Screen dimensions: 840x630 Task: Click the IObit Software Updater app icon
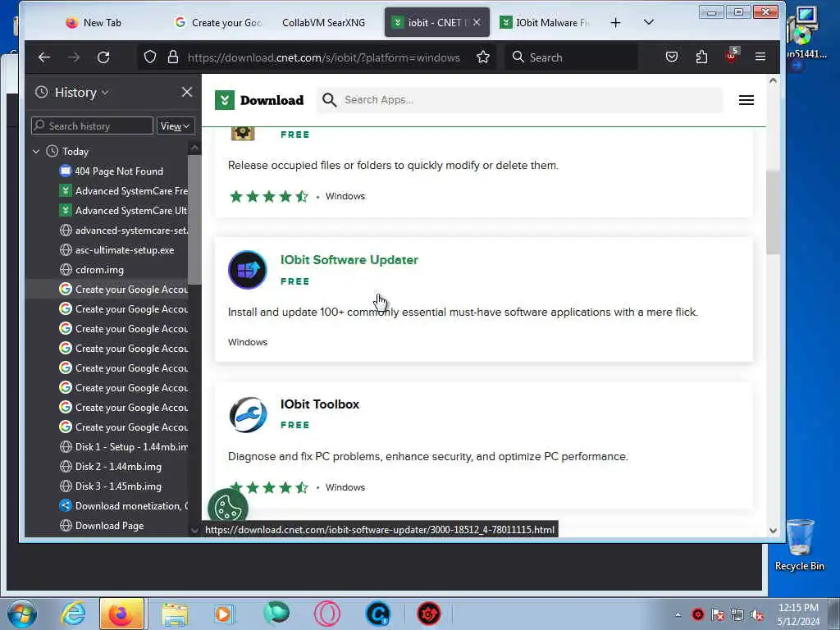click(x=247, y=270)
